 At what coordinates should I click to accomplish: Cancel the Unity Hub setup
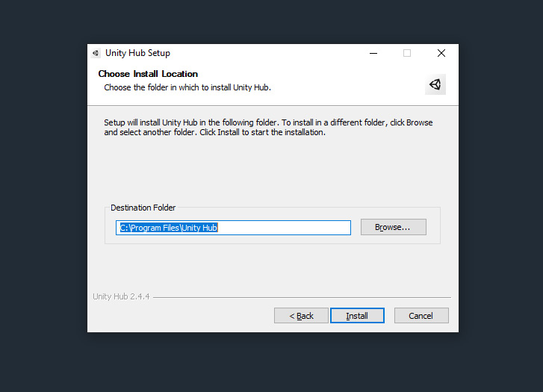tap(421, 316)
